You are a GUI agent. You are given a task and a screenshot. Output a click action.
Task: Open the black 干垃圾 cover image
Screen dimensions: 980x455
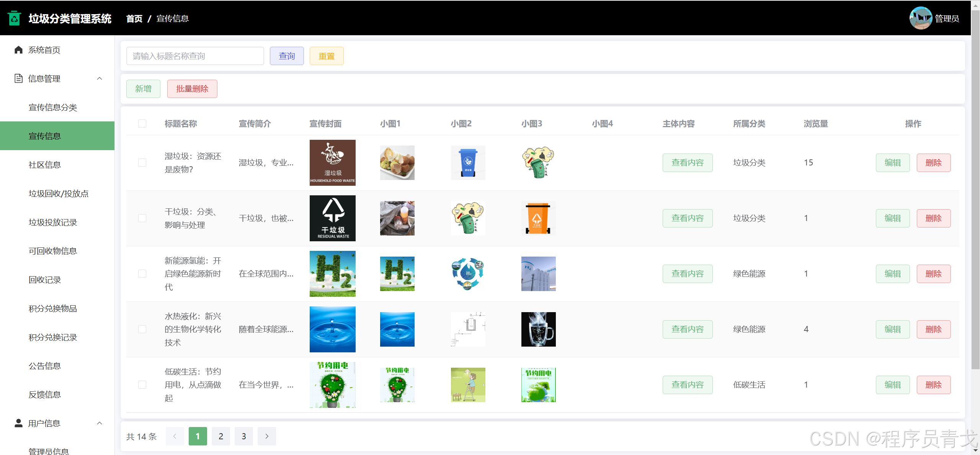point(332,218)
